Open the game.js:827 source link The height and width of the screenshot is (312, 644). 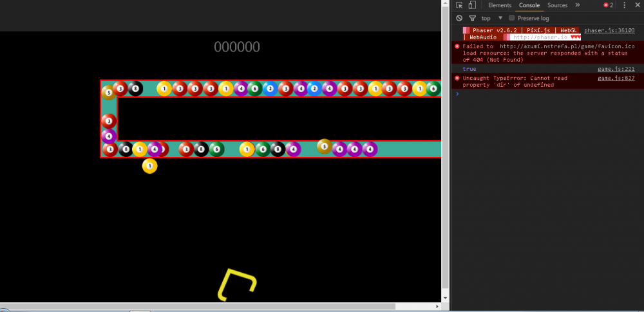616,78
